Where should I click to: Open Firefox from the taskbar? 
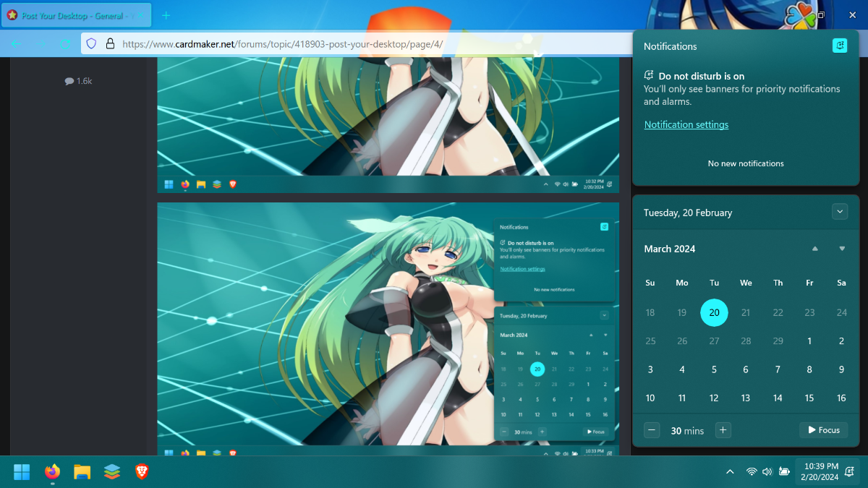tap(52, 472)
